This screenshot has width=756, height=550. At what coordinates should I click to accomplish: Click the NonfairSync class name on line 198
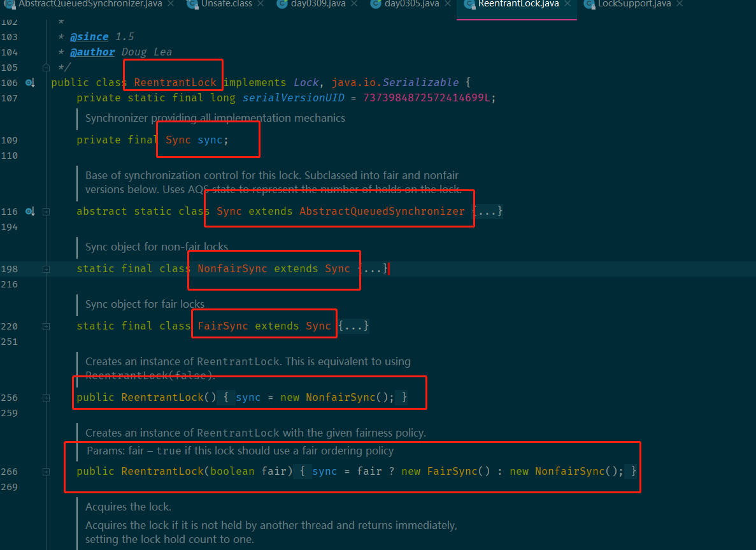coord(232,268)
